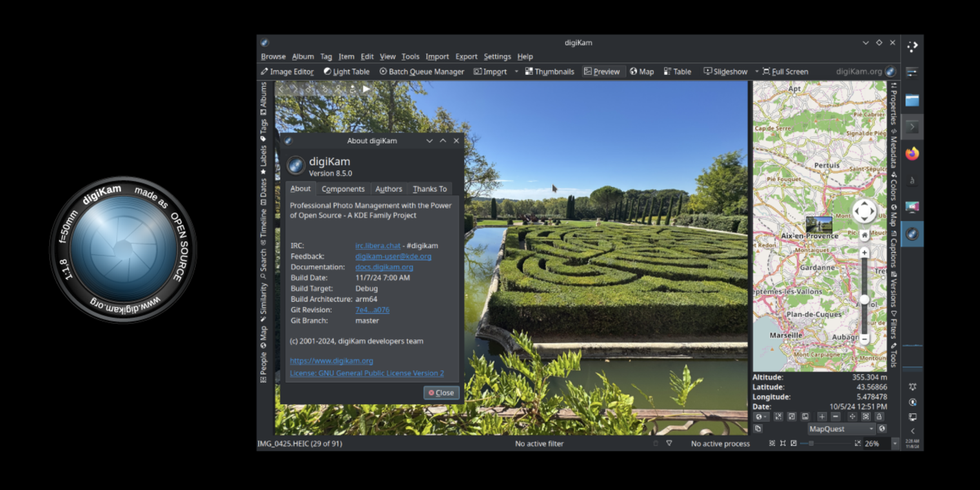Click the map navigation compass control
Image resolution: width=980 pixels, height=490 pixels.
tap(865, 211)
